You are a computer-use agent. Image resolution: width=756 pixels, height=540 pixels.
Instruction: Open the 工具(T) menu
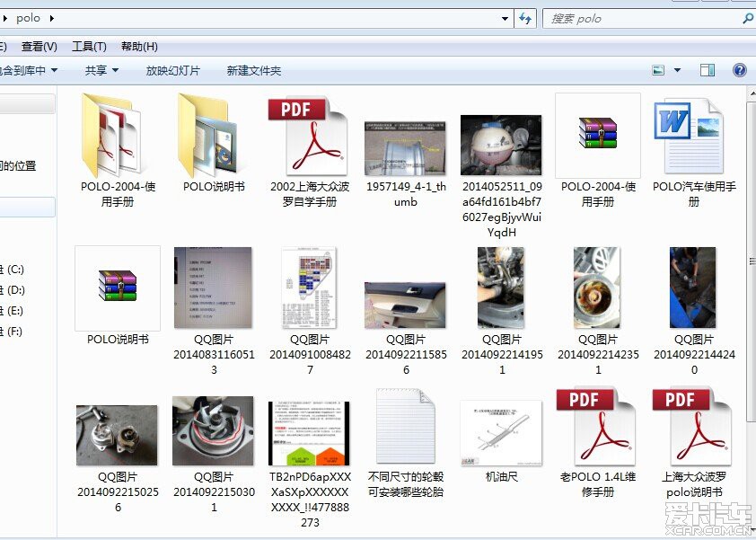click(x=89, y=47)
